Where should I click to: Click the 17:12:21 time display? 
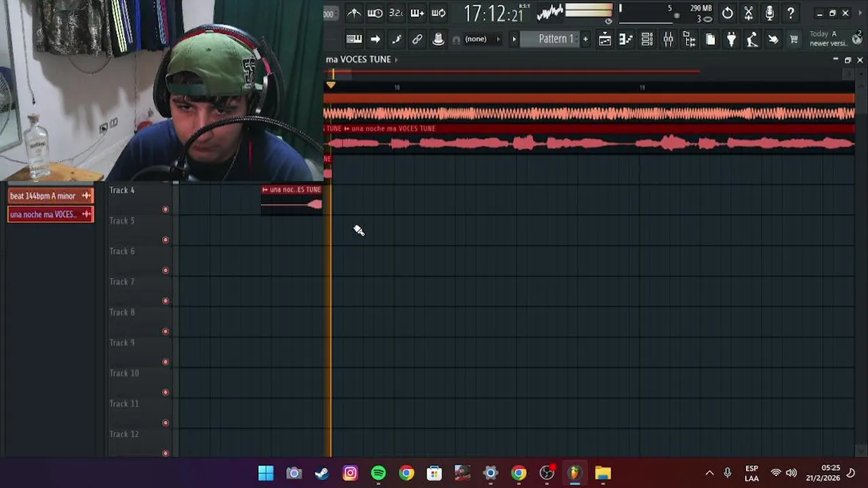tap(494, 14)
